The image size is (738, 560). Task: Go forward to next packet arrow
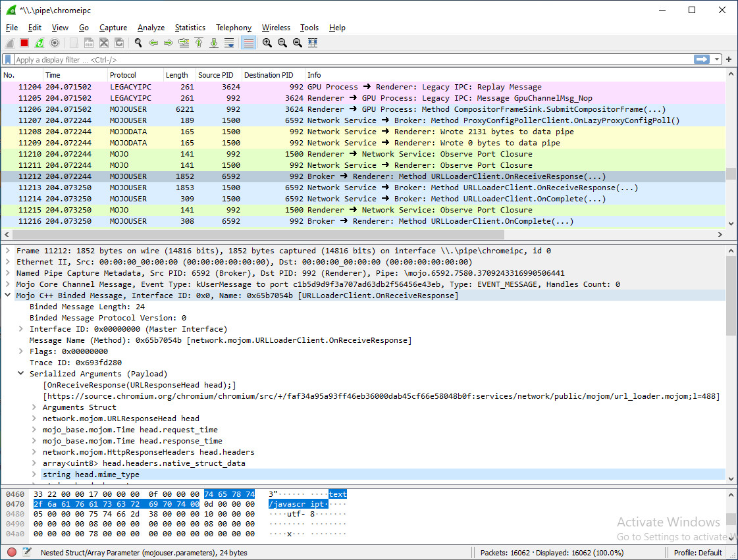pos(169,43)
